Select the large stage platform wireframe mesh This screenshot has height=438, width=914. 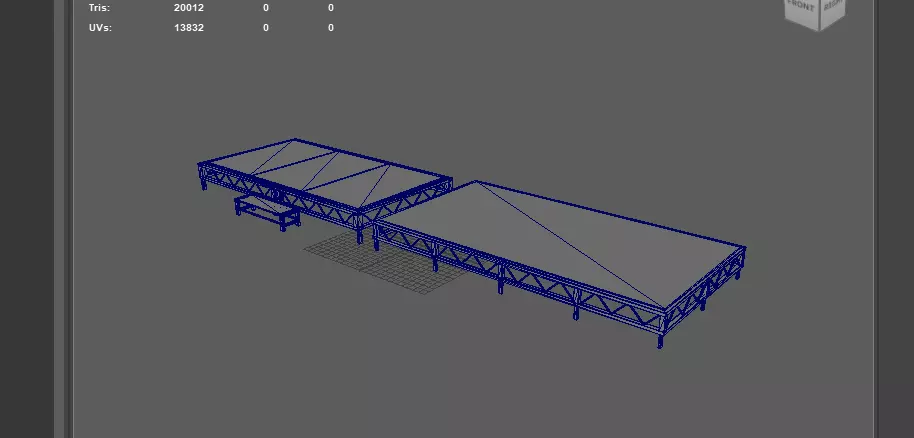pos(560,264)
